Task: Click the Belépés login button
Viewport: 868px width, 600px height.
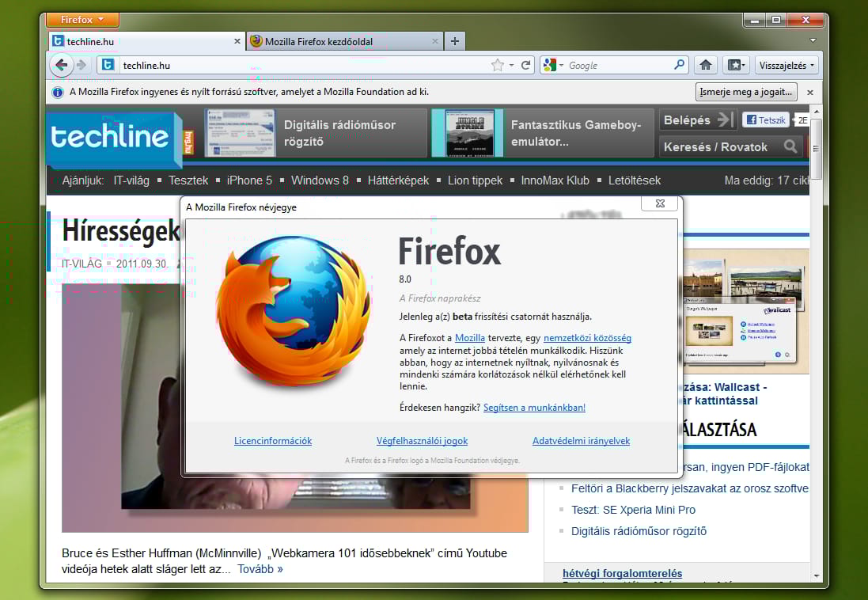Action: 698,120
